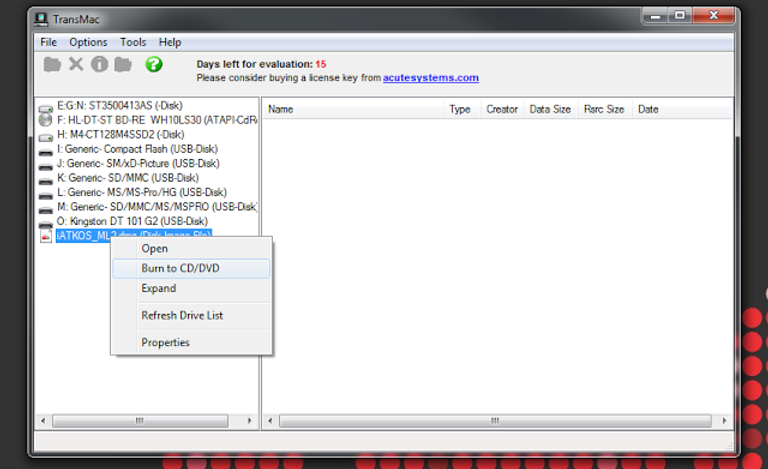Click the USB icon beside I: Compact Flash
The height and width of the screenshot is (469, 768).
46,152
